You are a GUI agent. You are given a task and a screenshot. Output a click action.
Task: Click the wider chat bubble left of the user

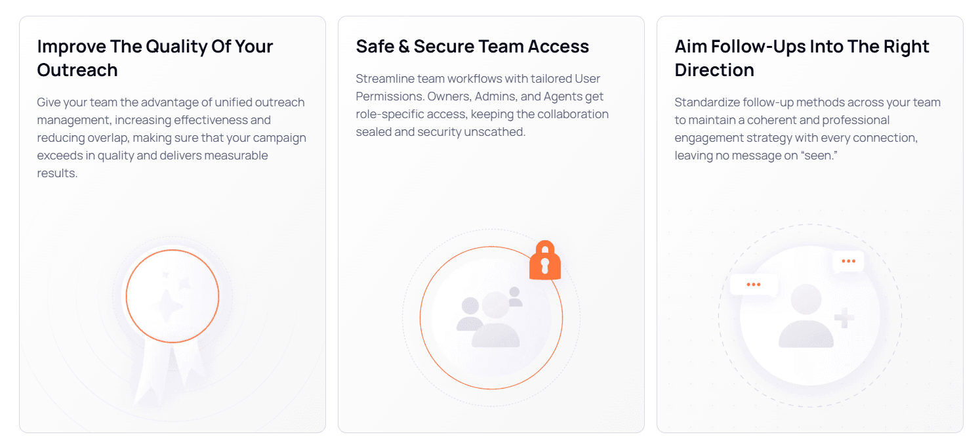point(754,285)
